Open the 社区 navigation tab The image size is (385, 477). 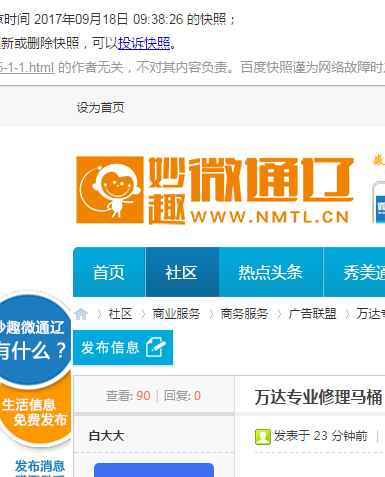[182, 272]
